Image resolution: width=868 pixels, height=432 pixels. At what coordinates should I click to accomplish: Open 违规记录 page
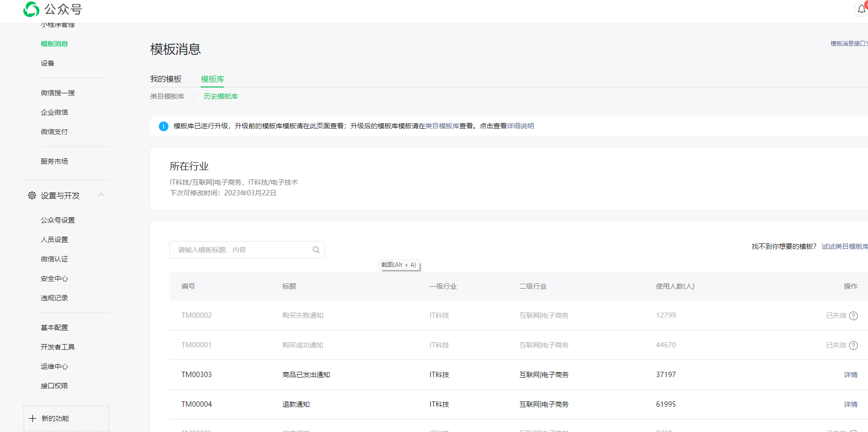coord(54,298)
